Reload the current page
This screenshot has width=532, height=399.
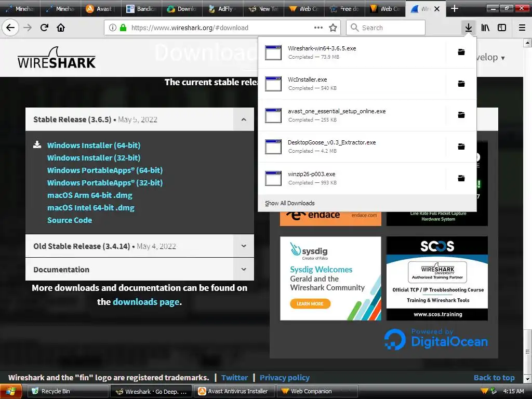(x=44, y=28)
